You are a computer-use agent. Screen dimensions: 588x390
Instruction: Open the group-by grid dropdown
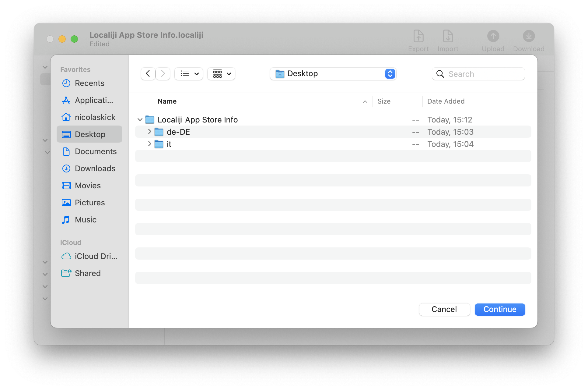[221, 74]
